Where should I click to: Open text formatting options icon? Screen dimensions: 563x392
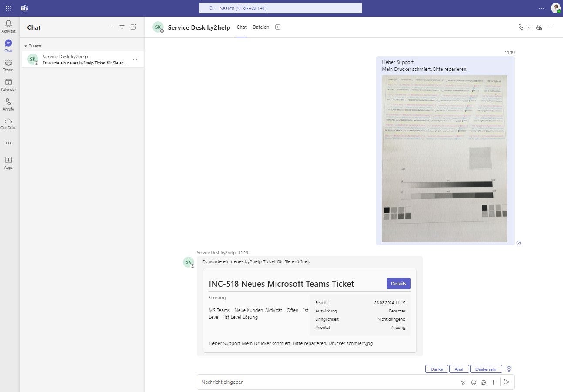463,382
